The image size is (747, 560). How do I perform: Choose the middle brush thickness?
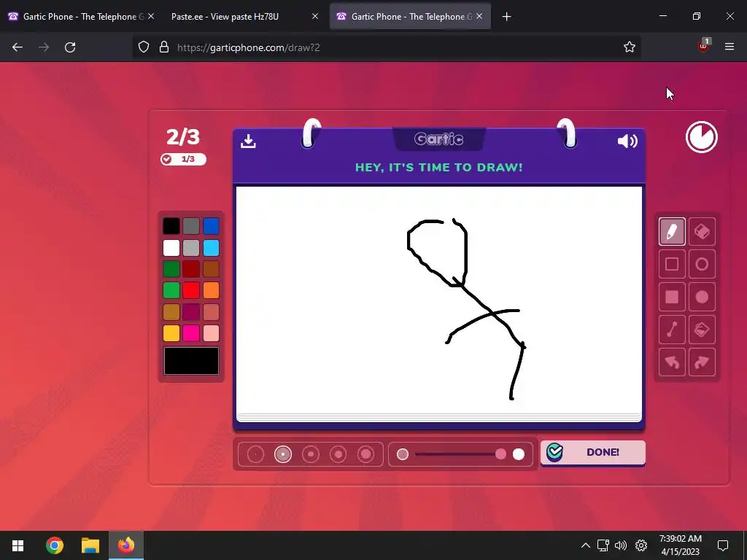311,454
